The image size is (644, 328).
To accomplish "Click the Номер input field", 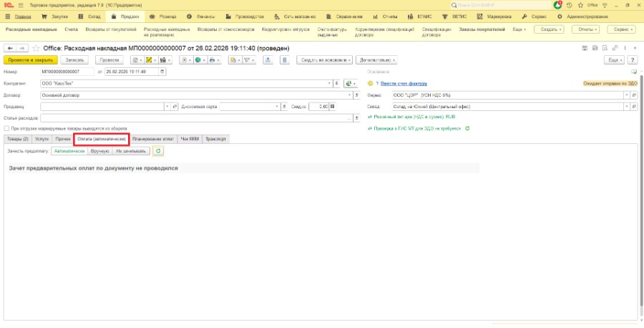I will (68, 72).
